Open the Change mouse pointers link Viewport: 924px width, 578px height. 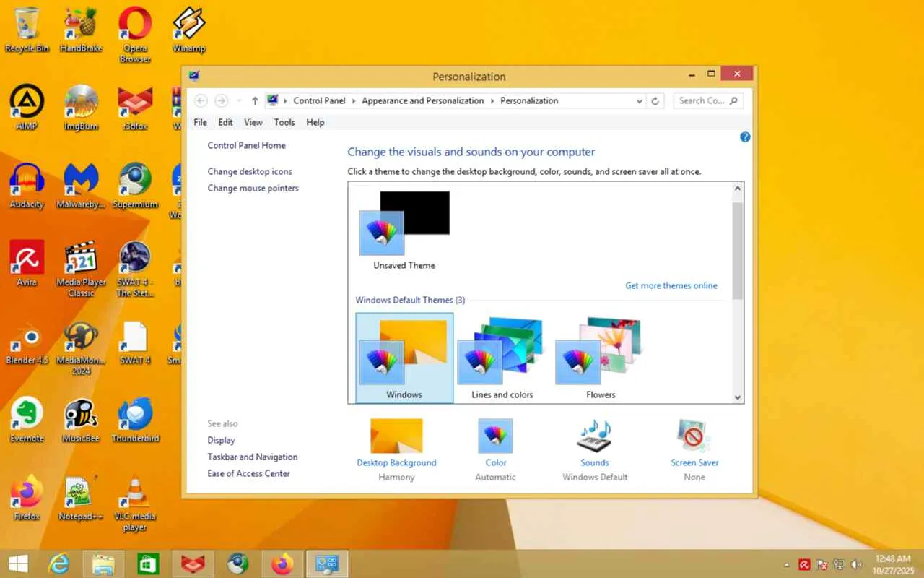pos(253,188)
